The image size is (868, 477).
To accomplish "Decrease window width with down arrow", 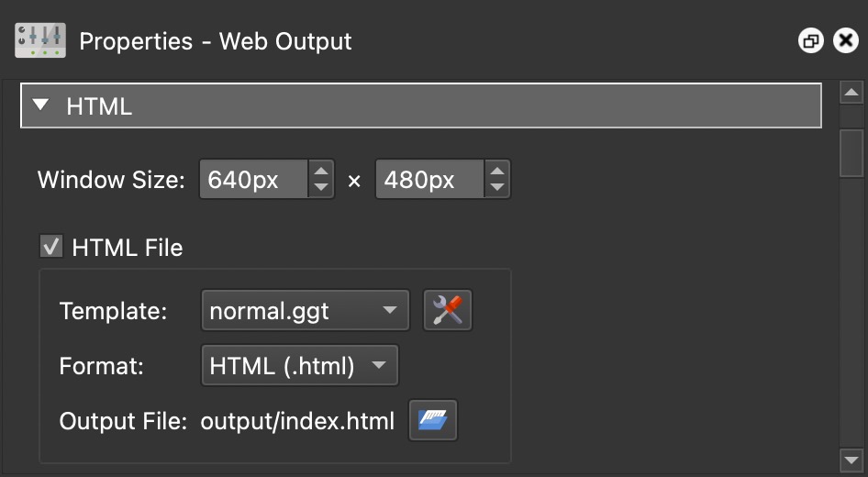I will 320,187.
